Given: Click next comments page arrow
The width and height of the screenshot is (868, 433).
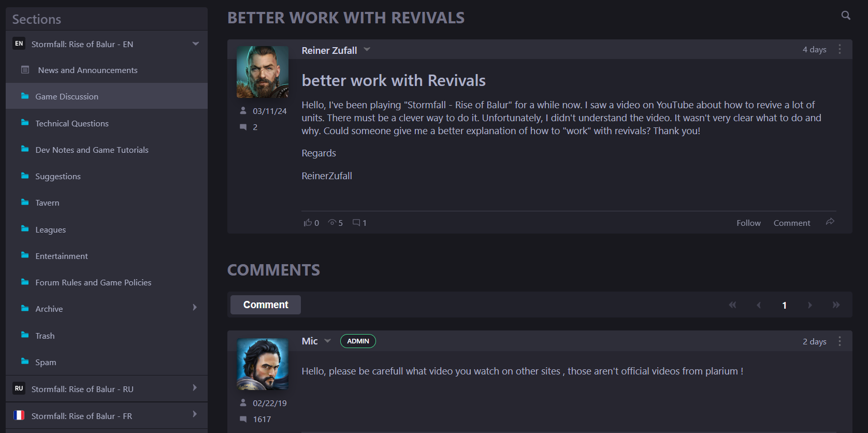Looking at the screenshot, I should [x=810, y=305].
